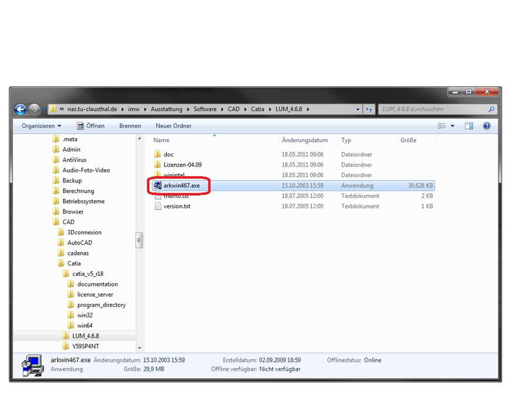Select the Lizenzen-04.09 folder icon
This screenshot has height=399, width=532.
coord(157,165)
